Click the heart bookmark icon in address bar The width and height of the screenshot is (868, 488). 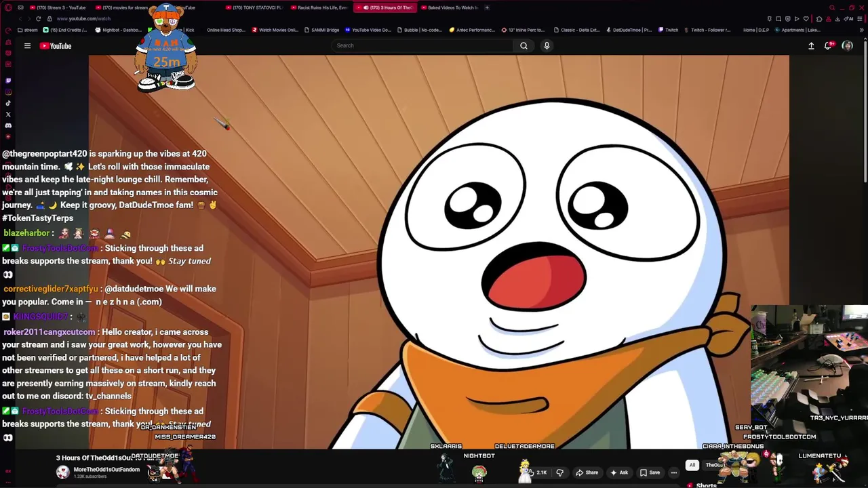(x=808, y=19)
